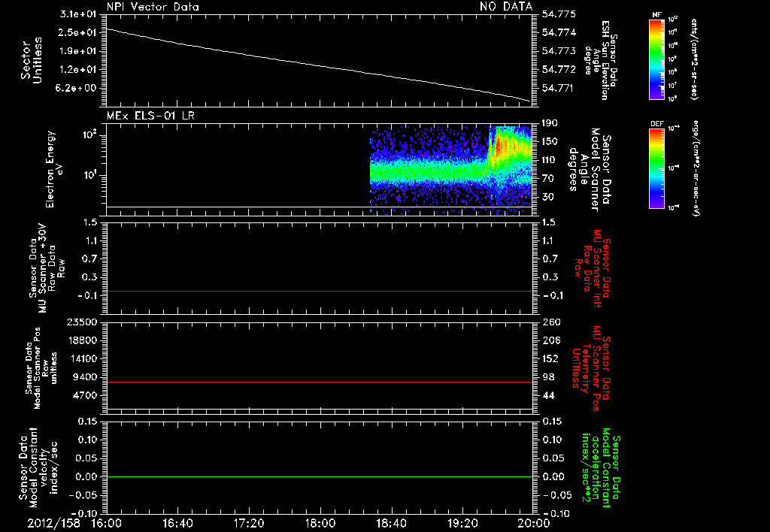
Task: Click the "54.771" Sun elevation tick
Action: [x=559, y=88]
